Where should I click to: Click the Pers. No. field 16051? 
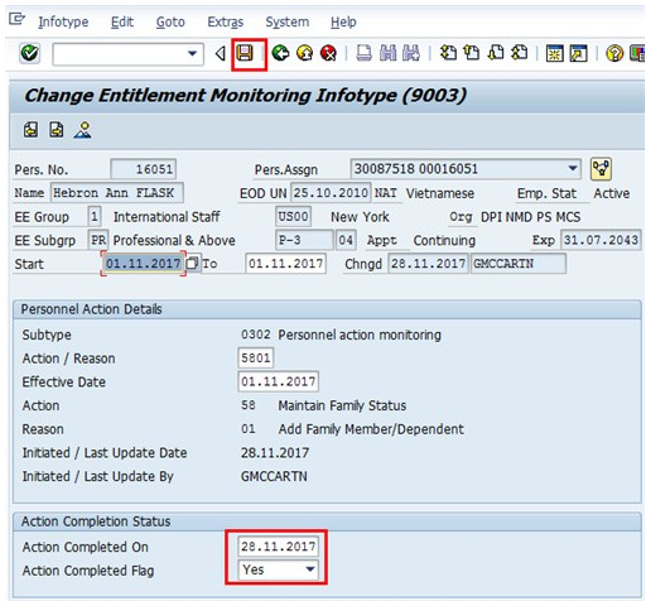coord(143,169)
